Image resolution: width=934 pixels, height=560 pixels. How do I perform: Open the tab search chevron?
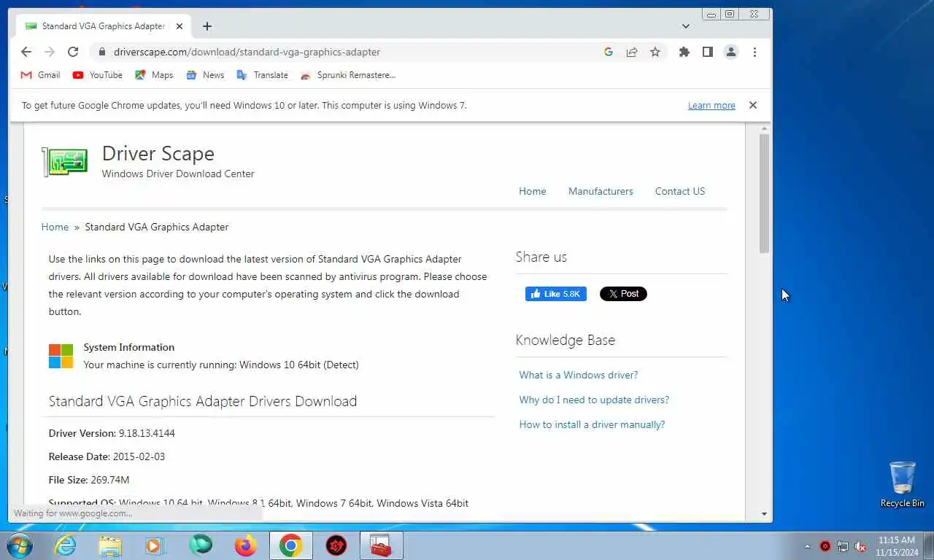(x=686, y=26)
